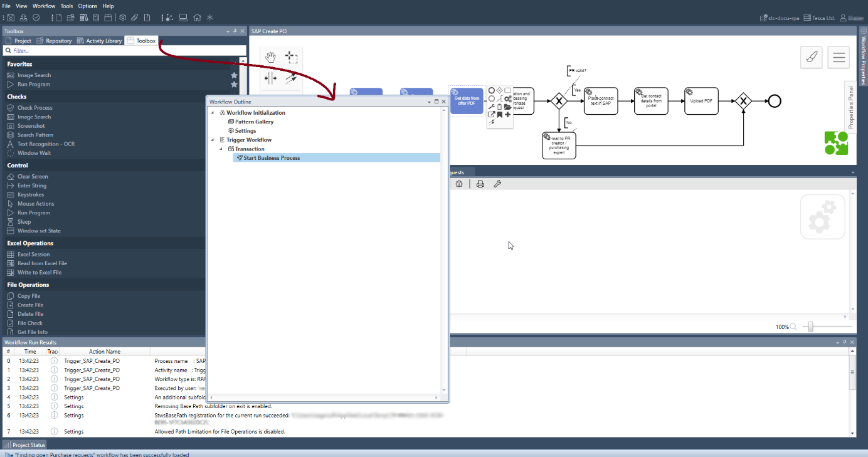Pin the Toolbox panel
This screenshot has width=868, height=457.
(235, 31)
